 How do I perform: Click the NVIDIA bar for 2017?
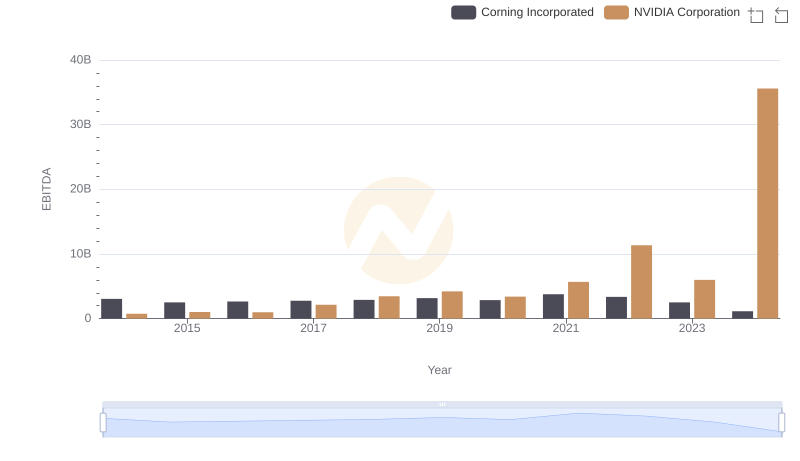(326, 312)
